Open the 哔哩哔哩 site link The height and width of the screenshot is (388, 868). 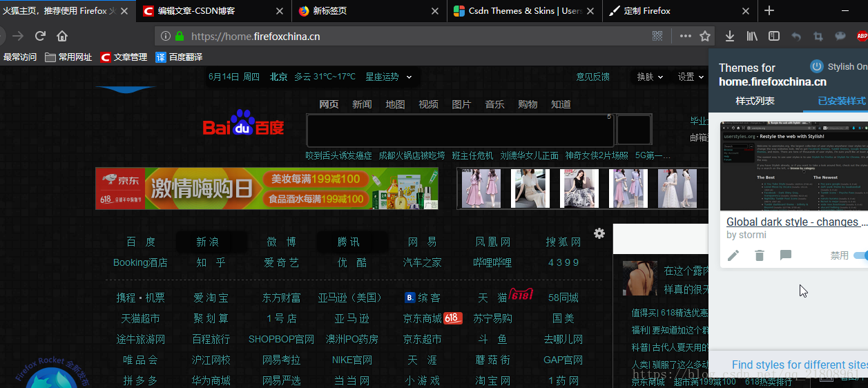coord(492,262)
